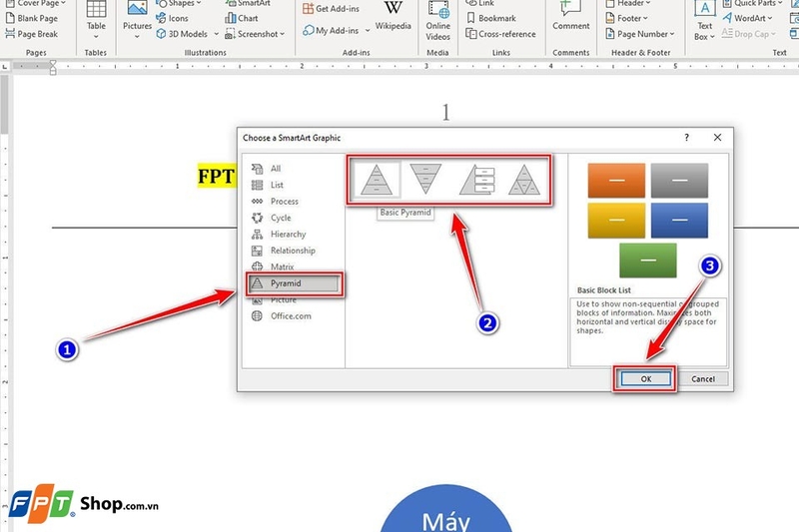Open the Text Box menu
Screen dimensions: 799x532
pyautogui.click(x=705, y=21)
